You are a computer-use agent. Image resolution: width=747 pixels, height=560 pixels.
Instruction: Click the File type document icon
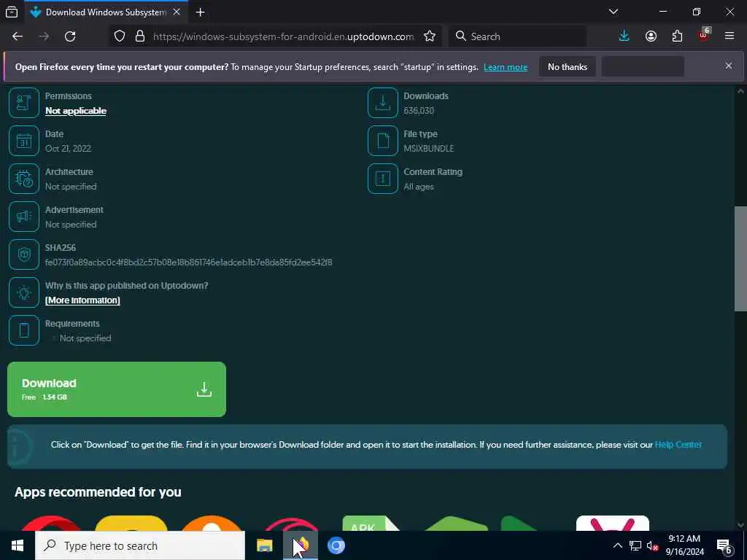point(382,141)
